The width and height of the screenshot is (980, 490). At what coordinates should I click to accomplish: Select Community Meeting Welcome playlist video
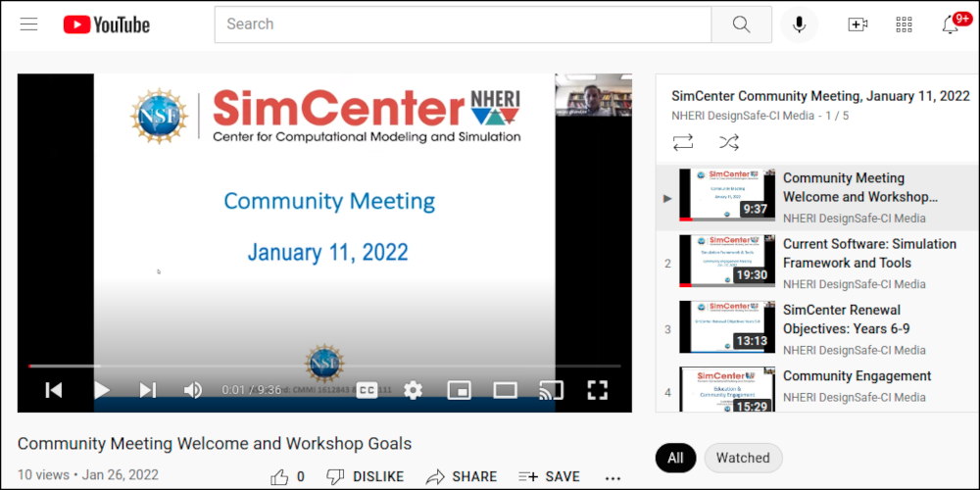tap(817, 198)
